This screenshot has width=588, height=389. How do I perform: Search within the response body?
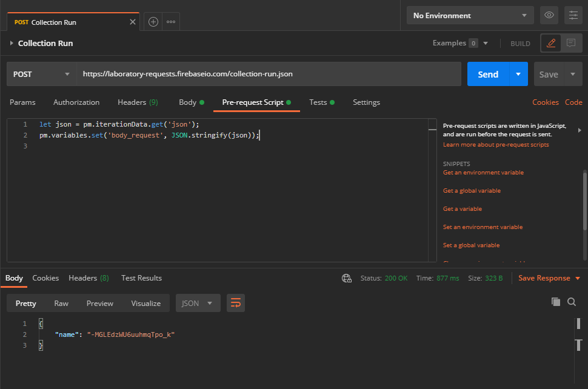click(572, 302)
